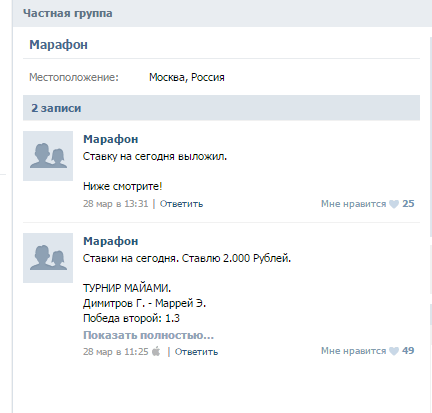The width and height of the screenshot is (432, 413).
Task: Click the Apple device icon by 11:25
Action: tap(156, 351)
